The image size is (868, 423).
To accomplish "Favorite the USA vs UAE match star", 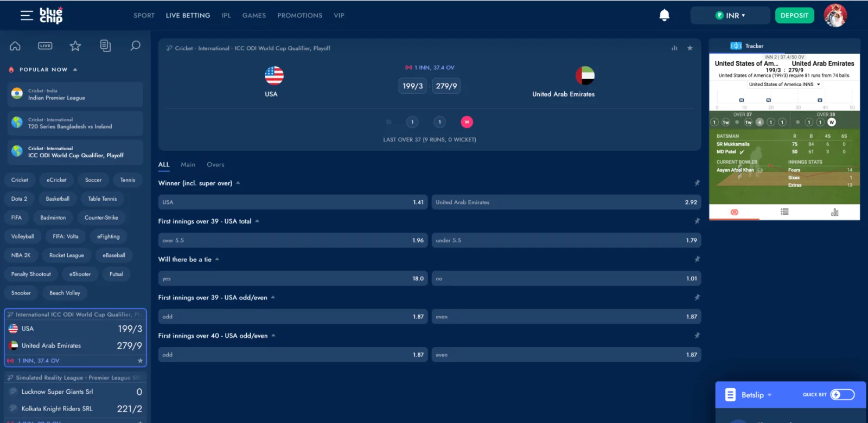I will (x=690, y=48).
